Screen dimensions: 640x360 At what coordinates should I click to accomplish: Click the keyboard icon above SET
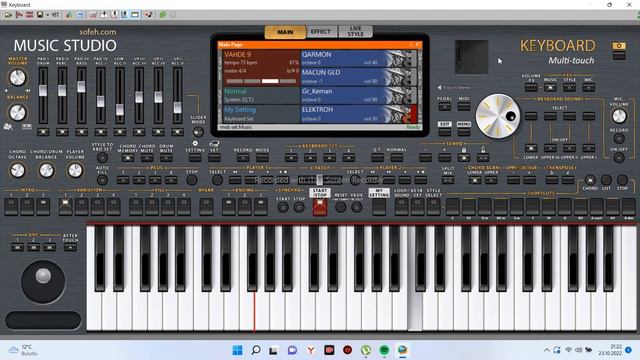(x=214, y=143)
